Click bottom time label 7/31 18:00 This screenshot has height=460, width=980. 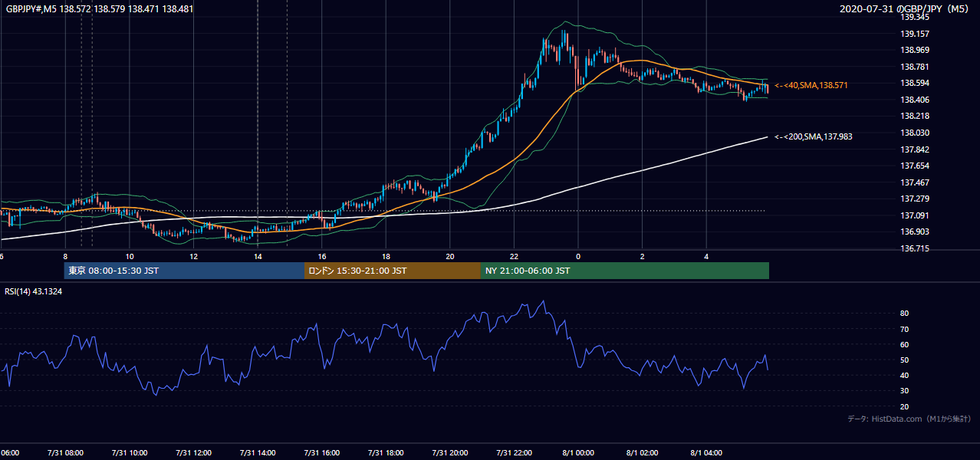(386, 453)
